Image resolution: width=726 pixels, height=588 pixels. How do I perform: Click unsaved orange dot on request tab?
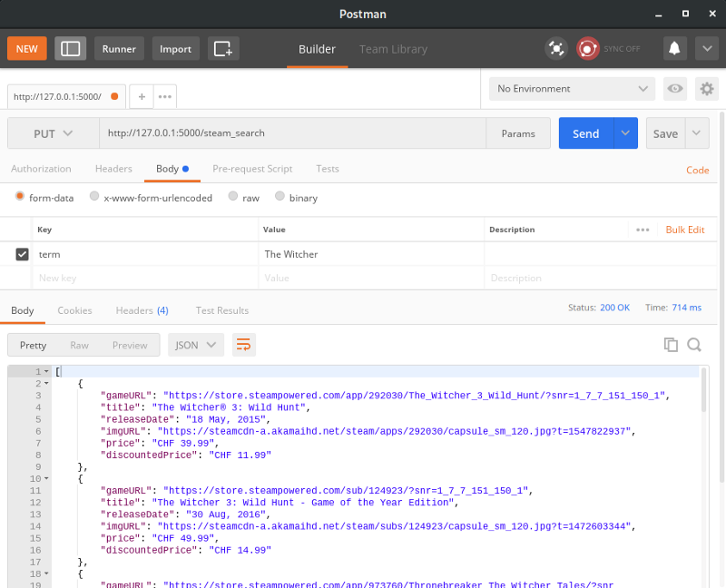114,96
